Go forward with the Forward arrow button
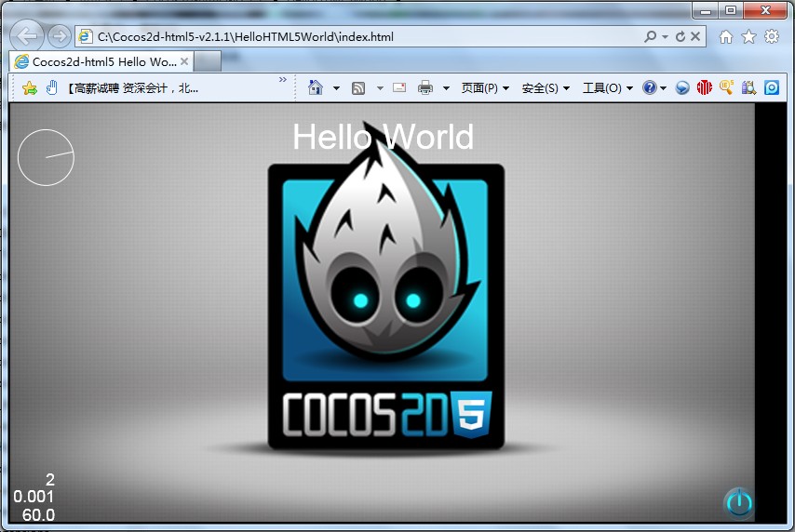Screen dimensions: 795x532 tap(60, 36)
